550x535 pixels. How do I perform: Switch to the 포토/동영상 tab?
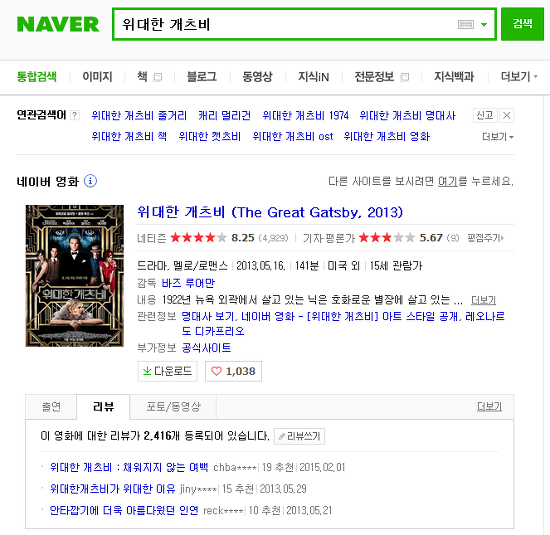pos(173,407)
